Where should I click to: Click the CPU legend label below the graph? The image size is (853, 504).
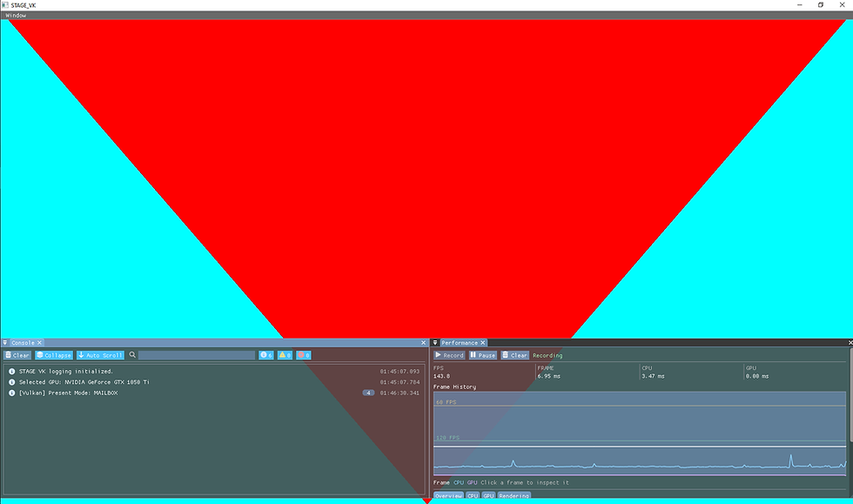click(x=459, y=483)
